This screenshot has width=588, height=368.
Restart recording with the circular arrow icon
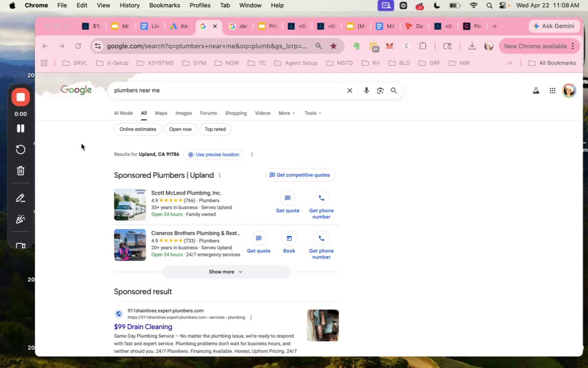[x=20, y=149]
